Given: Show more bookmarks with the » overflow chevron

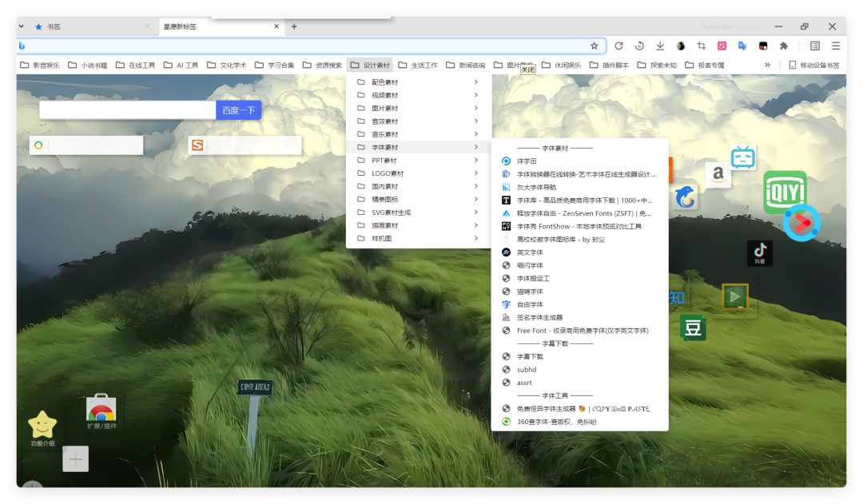Looking at the screenshot, I should point(767,65).
